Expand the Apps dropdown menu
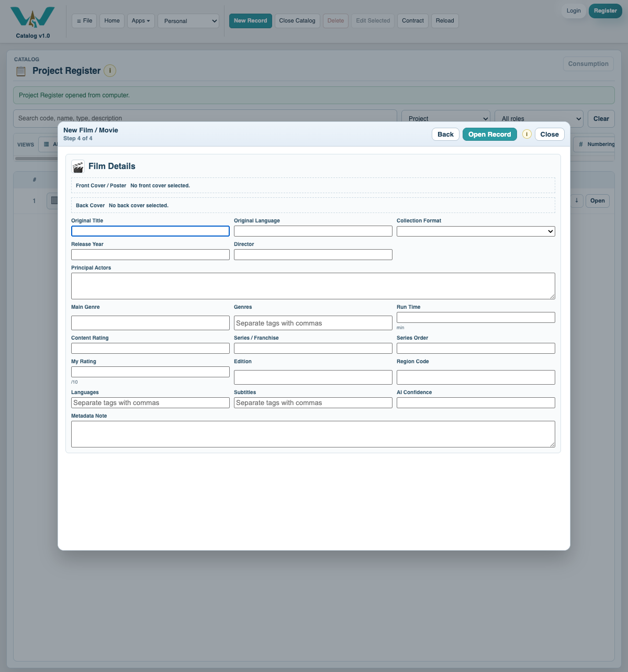 (x=141, y=21)
